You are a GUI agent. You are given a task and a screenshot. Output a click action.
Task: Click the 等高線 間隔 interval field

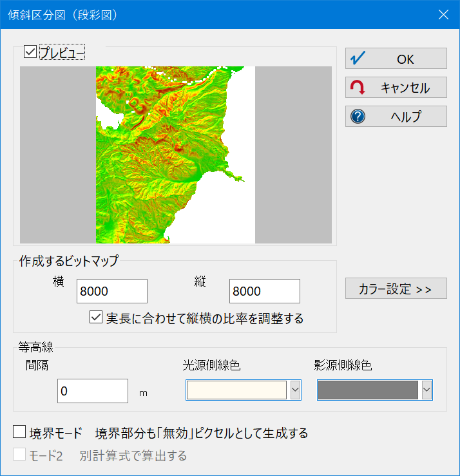point(93,391)
